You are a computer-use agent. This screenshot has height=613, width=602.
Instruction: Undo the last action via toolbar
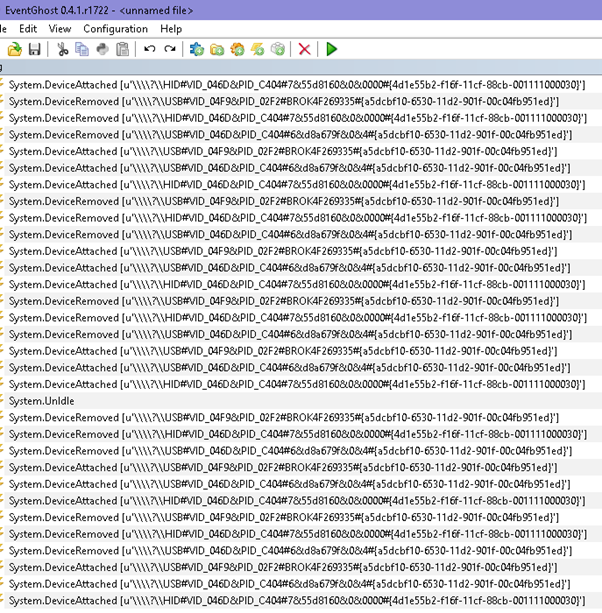click(149, 50)
